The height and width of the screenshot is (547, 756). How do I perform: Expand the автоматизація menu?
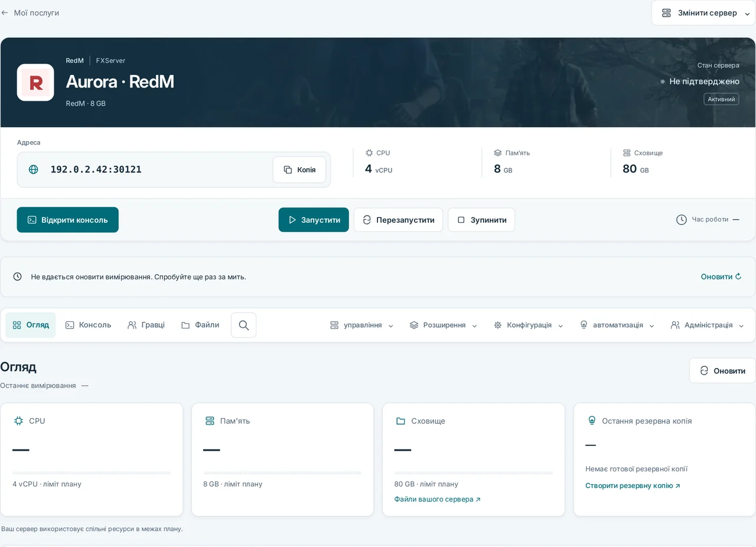click(617, 325)
